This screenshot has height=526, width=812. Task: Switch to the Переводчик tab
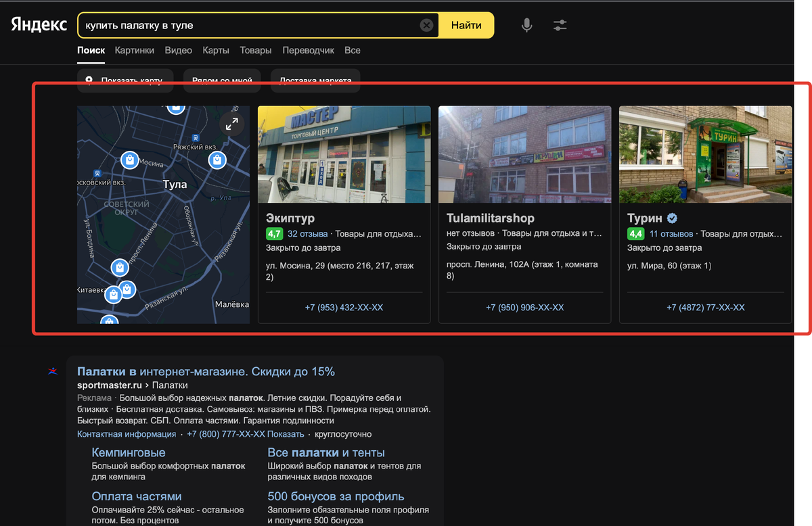pos(308,51)
